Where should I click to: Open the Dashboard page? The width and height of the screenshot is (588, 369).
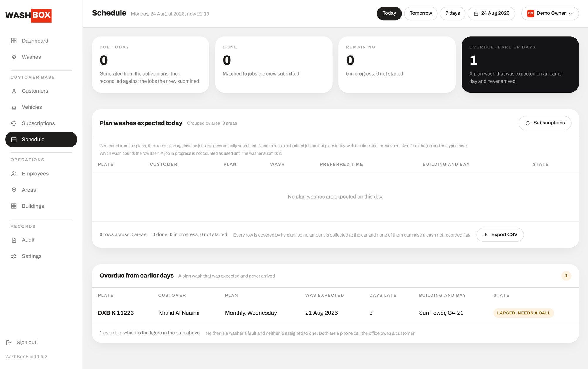pyautogui.click(x=41, y=41)
